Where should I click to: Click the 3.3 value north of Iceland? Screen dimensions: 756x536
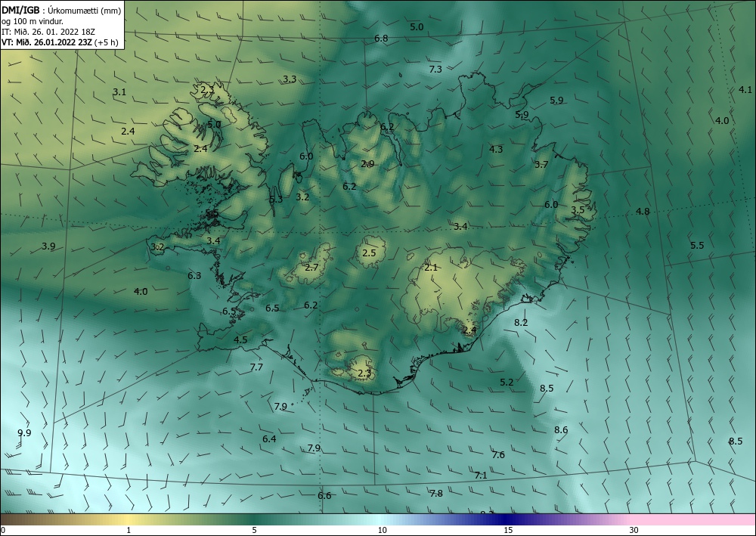point(290,79)
